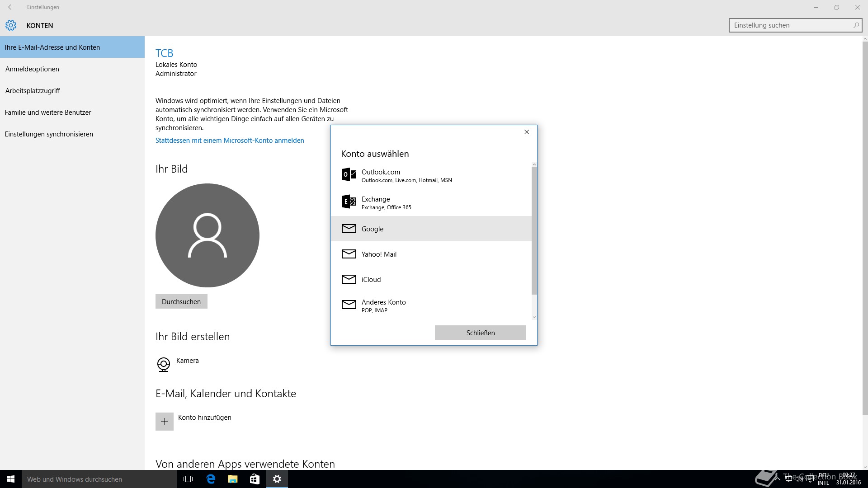The image size is (868, 488).
Task: Launch Microsoft Edge from taskbar
Action: [x=211, y=479]
